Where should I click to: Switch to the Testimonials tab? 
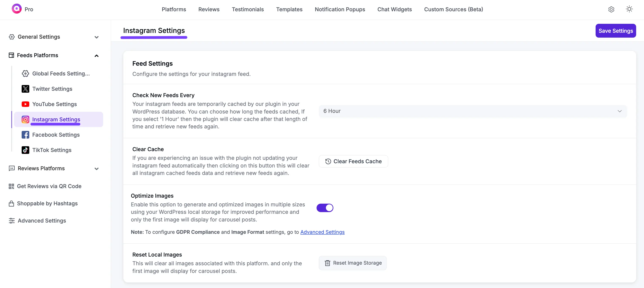tap(247, 9)
